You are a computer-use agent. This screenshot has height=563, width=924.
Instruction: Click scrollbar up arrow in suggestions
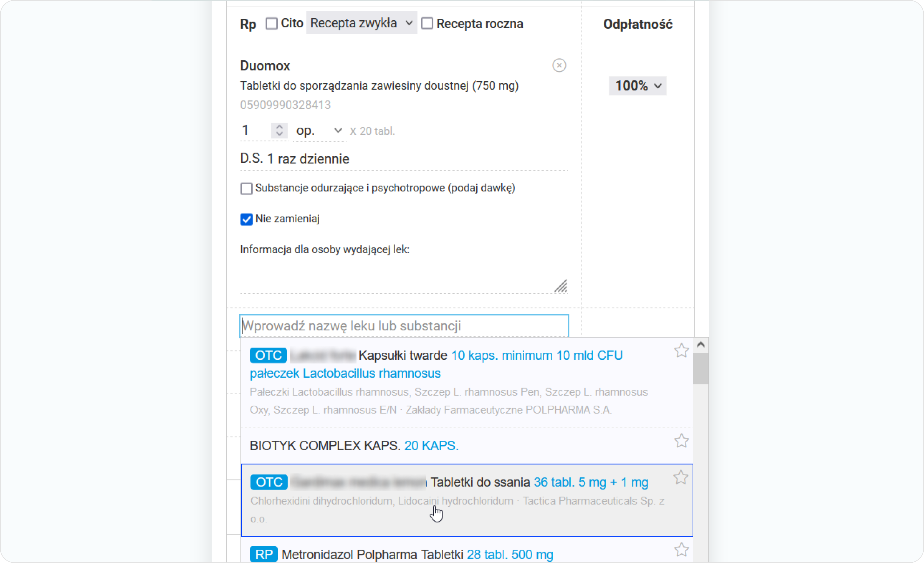pyautogui.click(x=701, y=345)
